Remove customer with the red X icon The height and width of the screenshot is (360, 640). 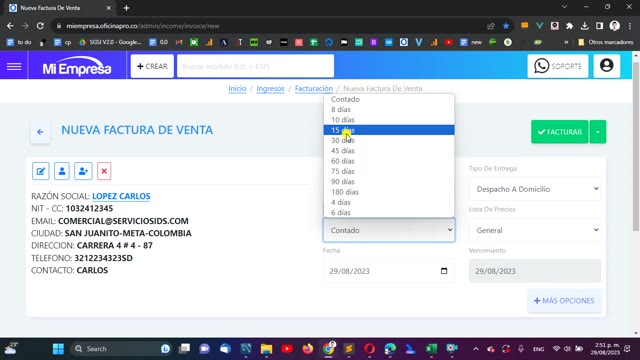(104, 171)
